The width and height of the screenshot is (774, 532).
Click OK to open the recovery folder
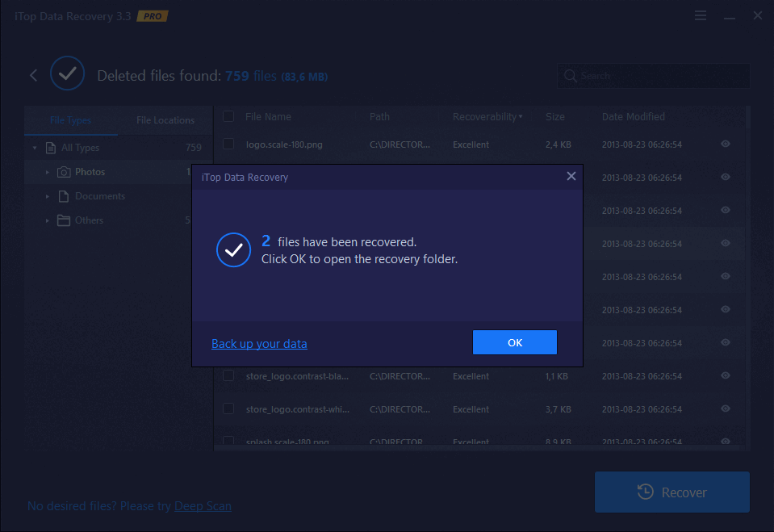pos(515,342)
